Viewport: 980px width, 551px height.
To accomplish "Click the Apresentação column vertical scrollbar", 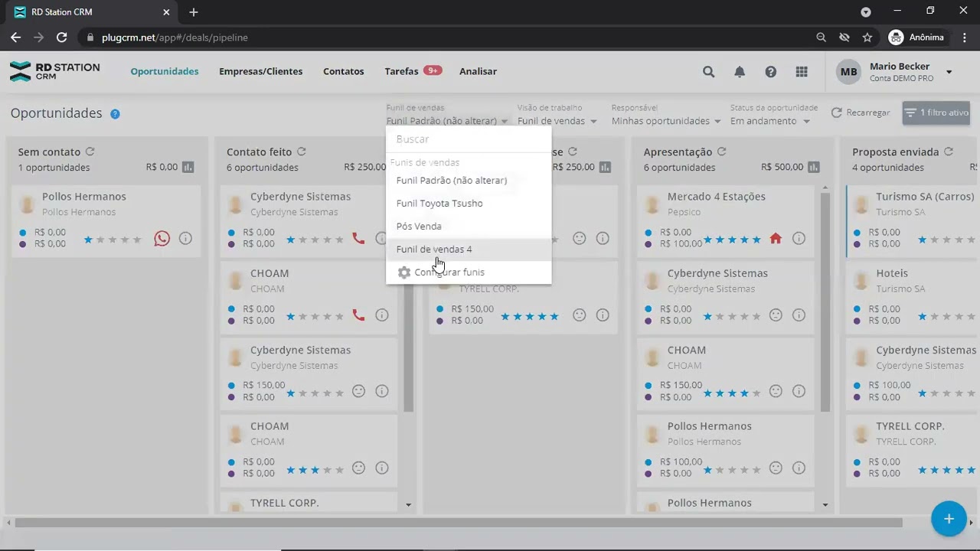I will (825, 302).
